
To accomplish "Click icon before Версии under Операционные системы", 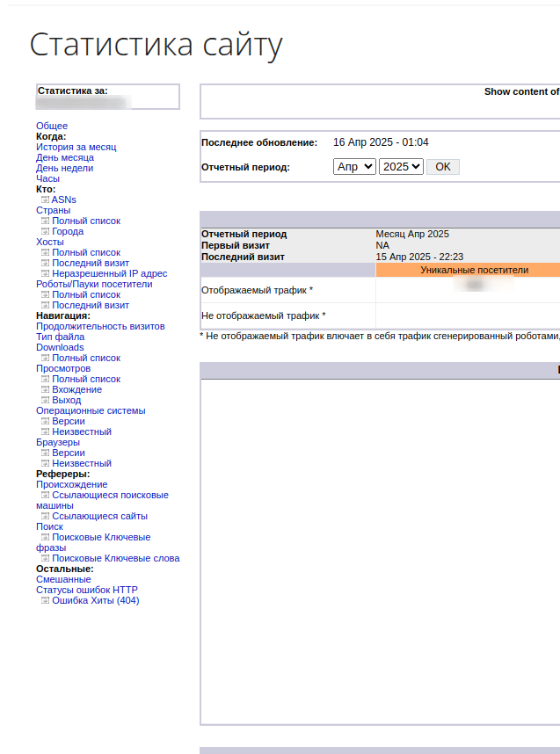I will 45,421.
